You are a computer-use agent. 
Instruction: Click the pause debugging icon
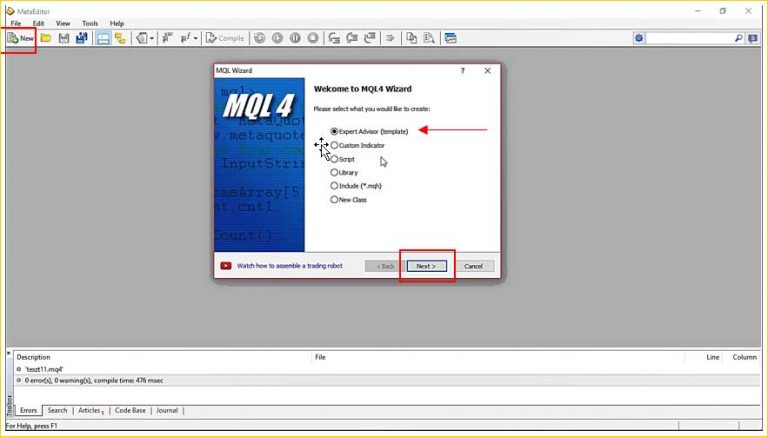tap(295, 38)
